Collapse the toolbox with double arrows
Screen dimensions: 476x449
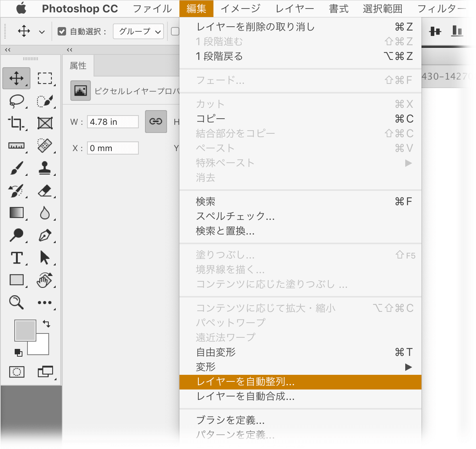pos(8,50)
